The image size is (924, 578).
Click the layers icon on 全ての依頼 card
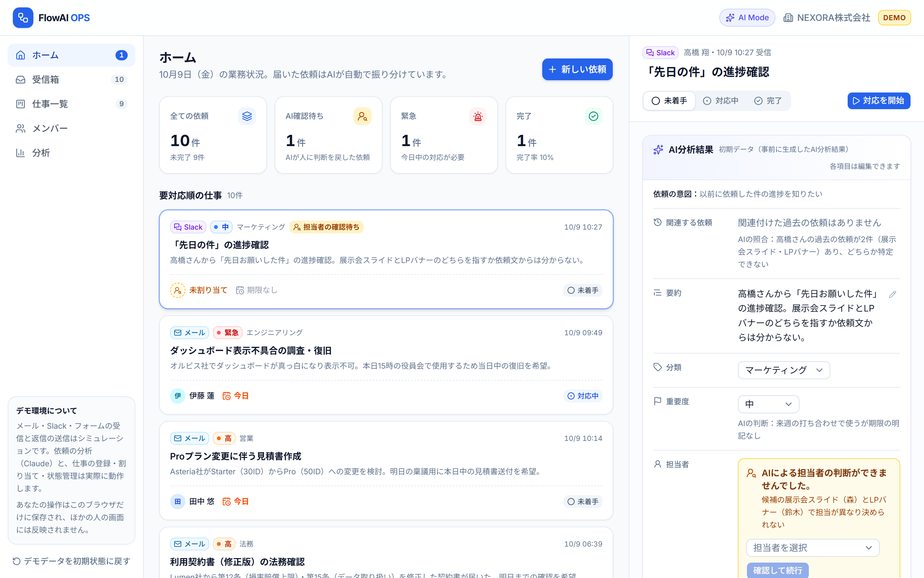[x=247, y=116]
